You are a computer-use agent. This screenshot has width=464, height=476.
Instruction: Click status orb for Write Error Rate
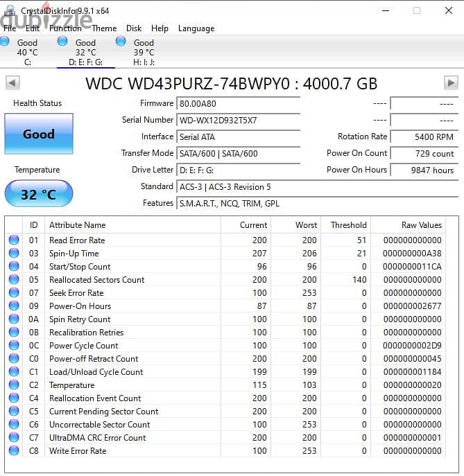14,450
